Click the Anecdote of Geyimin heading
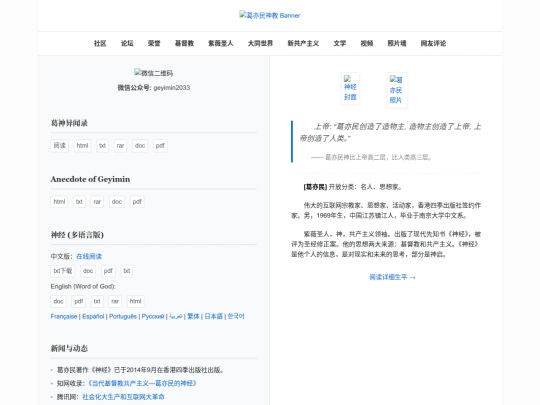This screenshot has width=540, height=405. click(x=90, y=179)
